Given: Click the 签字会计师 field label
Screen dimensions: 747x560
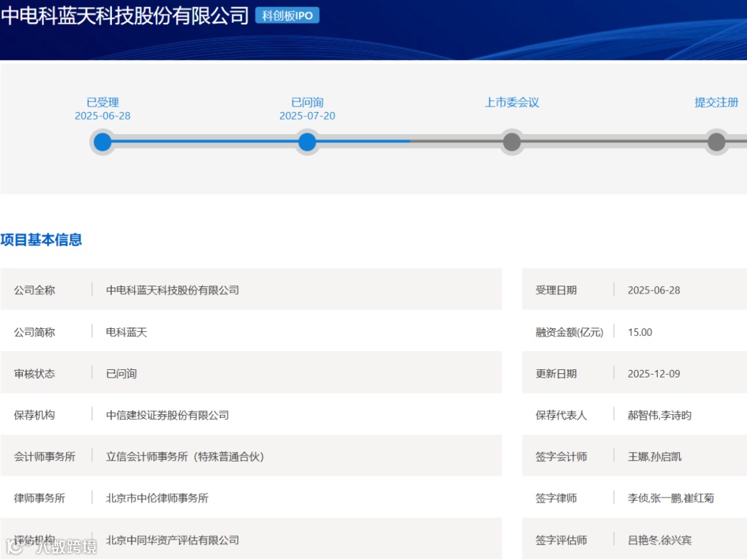Looking at the screenshot, I should [x=561, y=457].
